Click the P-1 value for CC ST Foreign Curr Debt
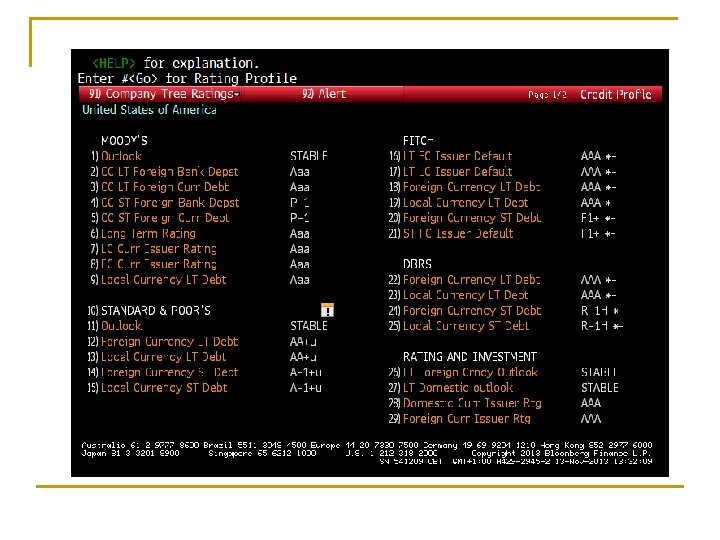Screen dimensions: 720x540 point(299,218)
